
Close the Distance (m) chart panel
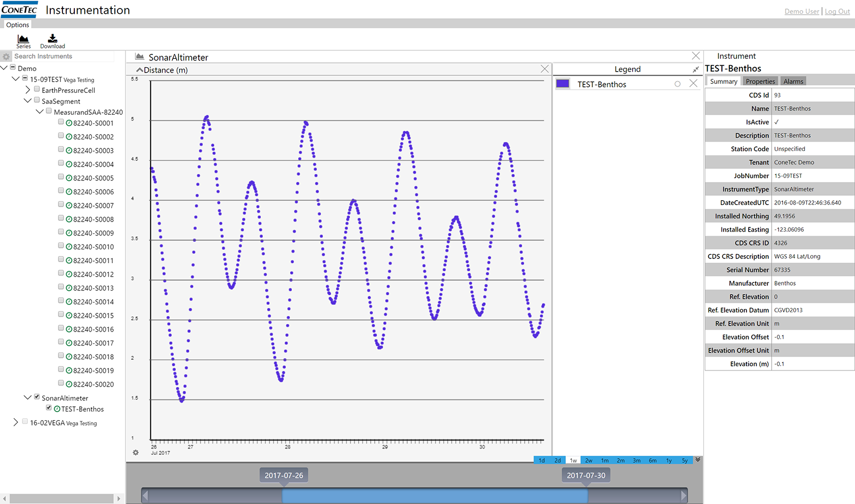[x=545, y=69]
